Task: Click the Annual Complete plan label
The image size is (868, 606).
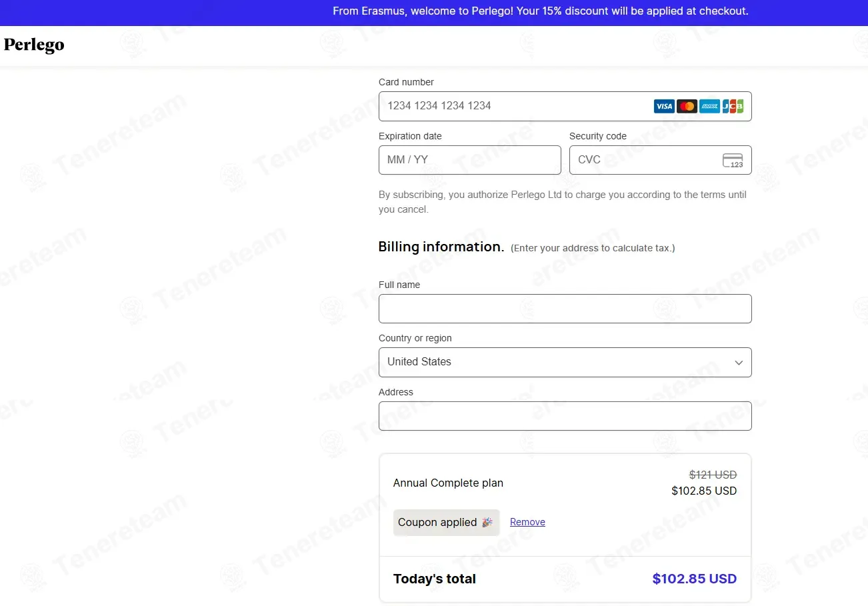Action: [448, 483]
